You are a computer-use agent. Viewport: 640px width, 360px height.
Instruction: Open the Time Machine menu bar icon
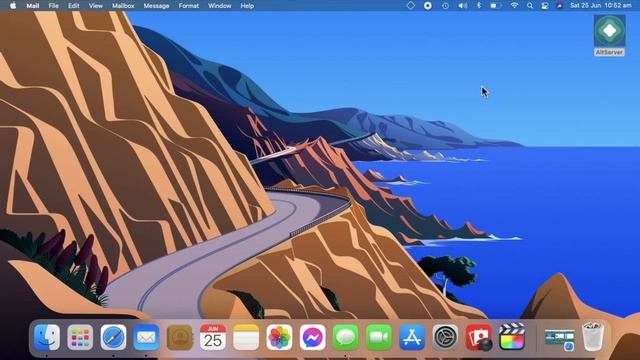point(445,6)
